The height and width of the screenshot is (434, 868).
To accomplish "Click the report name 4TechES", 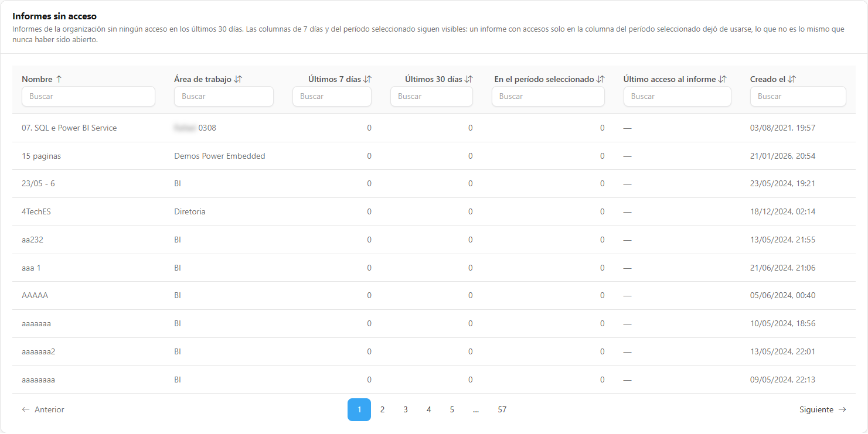I will pyautogui.click(x=36, y=212).
